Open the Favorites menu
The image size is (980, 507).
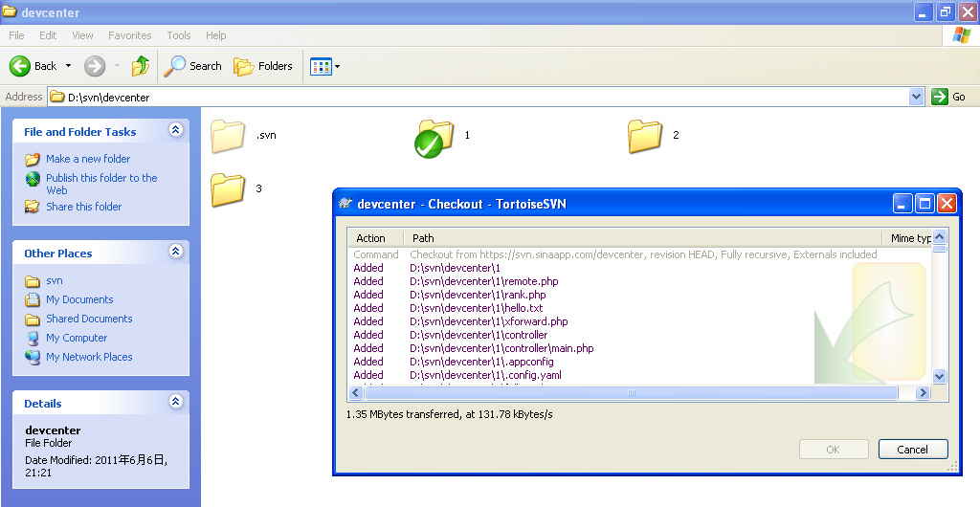coord(129,35)
